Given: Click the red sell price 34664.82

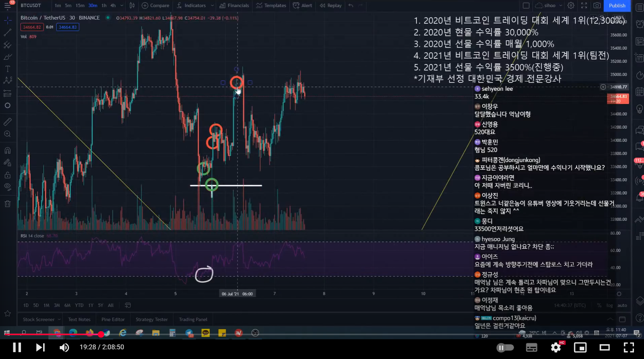Looking at the screenshot, I should tap(32, 27).
